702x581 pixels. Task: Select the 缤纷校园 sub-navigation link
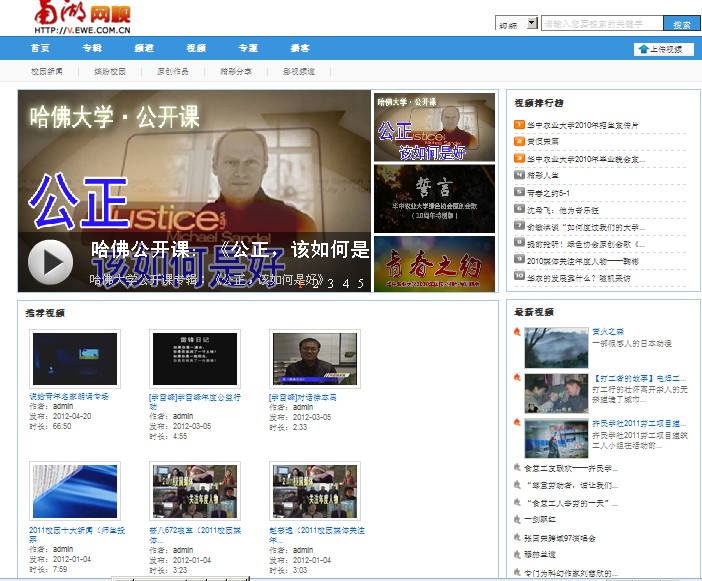click(110, 71)
